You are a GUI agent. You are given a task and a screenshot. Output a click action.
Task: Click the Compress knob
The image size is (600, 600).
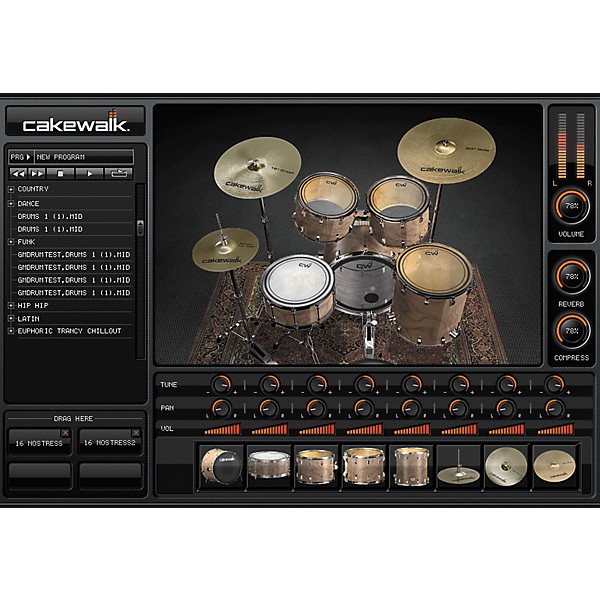point(571,331)
